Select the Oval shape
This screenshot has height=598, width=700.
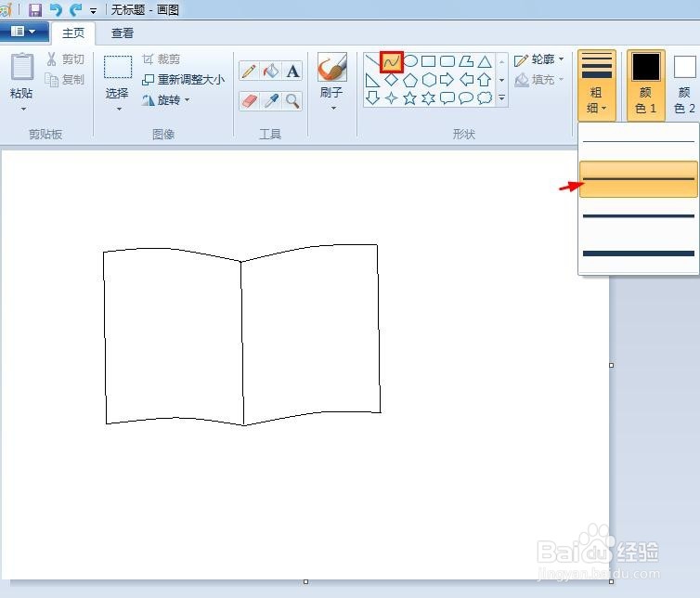click(x=410, y=61)
